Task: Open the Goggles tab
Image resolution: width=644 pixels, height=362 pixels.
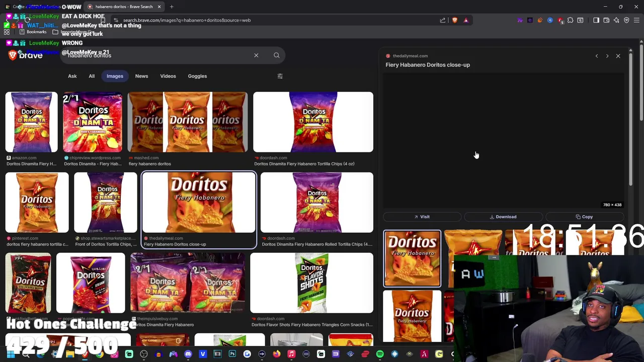Action: (197, 76)
